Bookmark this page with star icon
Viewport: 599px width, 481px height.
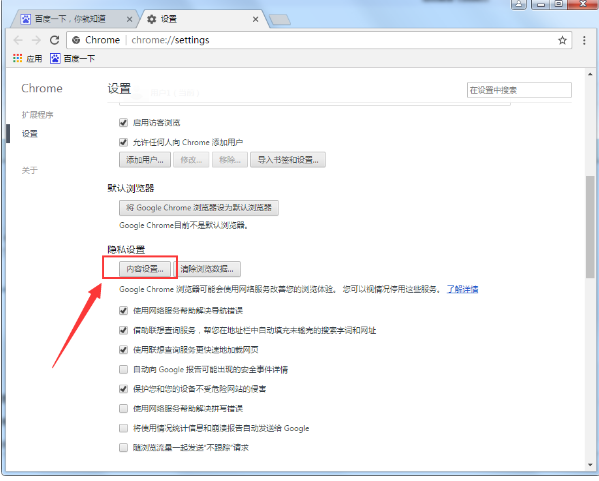click(562, 40)
